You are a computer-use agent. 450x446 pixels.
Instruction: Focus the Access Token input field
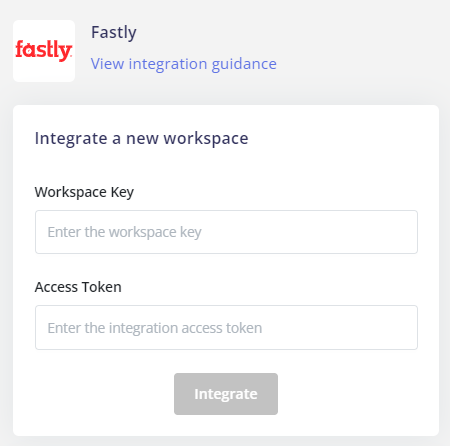pyautogui.click(x=226, y=327)
